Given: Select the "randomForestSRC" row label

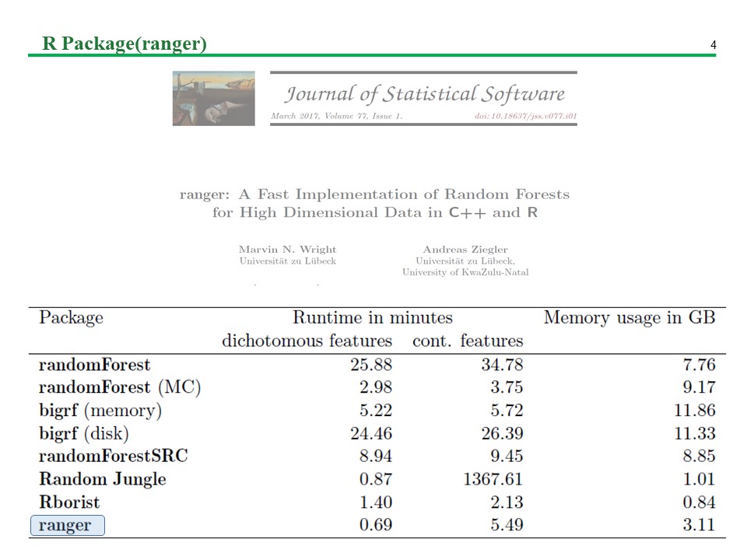Looking at the screenshot, I should pos(114,457).
